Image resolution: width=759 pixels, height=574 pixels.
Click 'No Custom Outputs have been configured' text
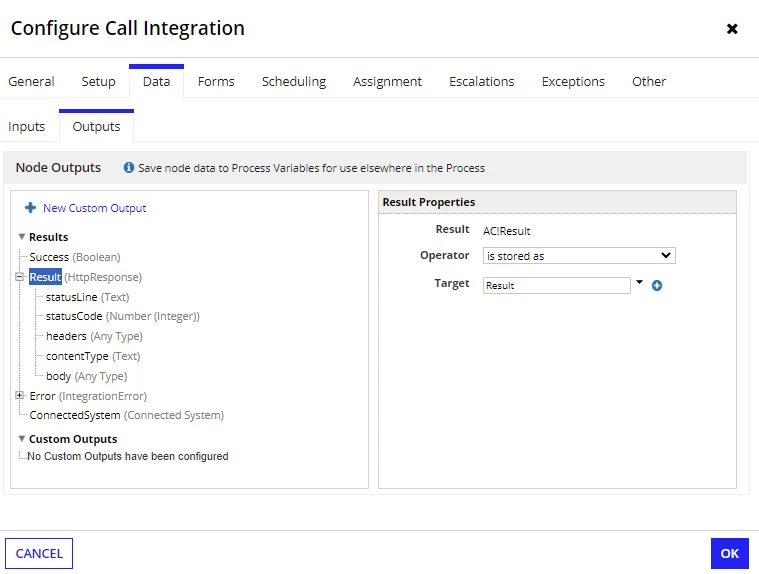pos(128,456)
